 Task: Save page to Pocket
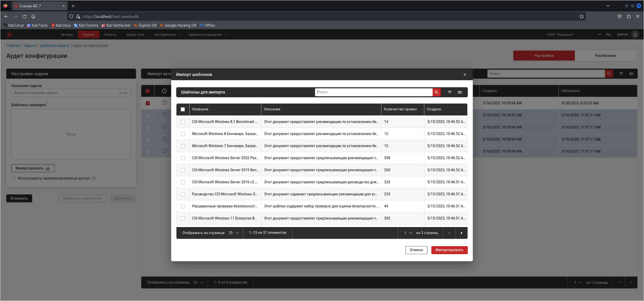click(x=619, y=16)
